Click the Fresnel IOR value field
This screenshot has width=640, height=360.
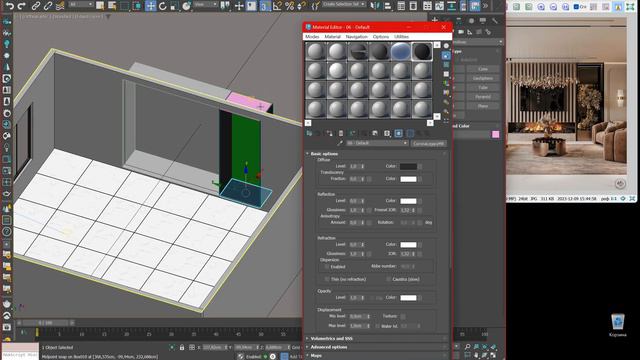[405, 210]
